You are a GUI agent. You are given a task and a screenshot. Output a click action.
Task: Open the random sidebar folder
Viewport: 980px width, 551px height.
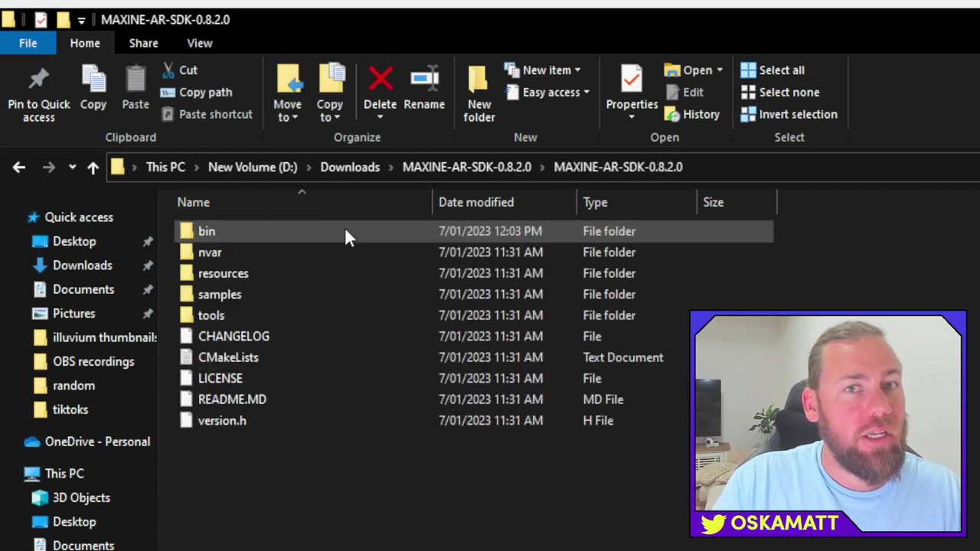pyautogui.click(x=73, y=386)
